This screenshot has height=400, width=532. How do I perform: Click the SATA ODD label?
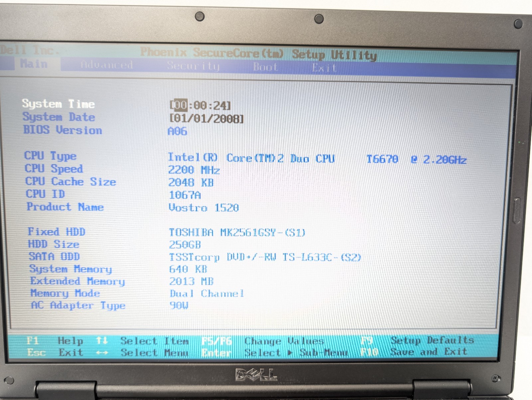click(x=54, y=256)
